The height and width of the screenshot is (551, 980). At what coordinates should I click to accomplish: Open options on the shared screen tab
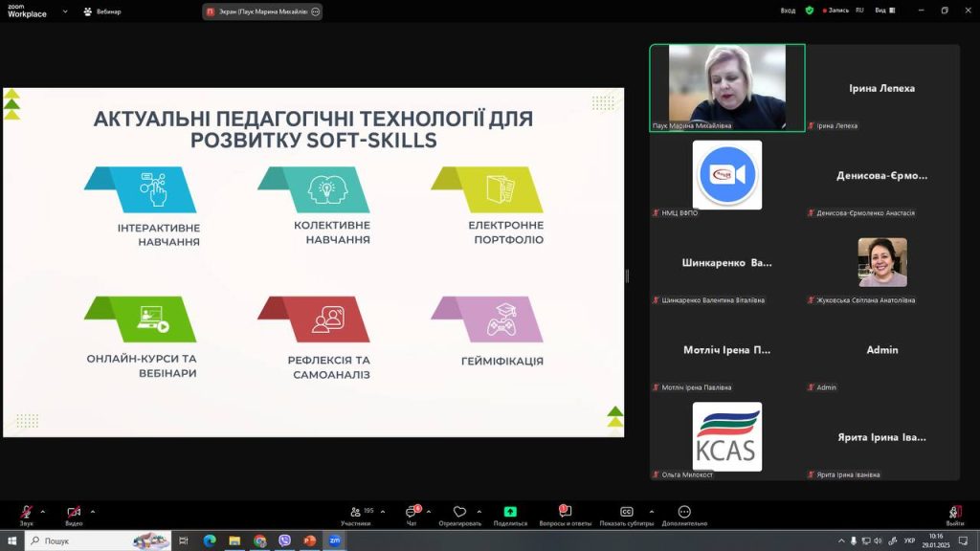[x=314, y=11]
